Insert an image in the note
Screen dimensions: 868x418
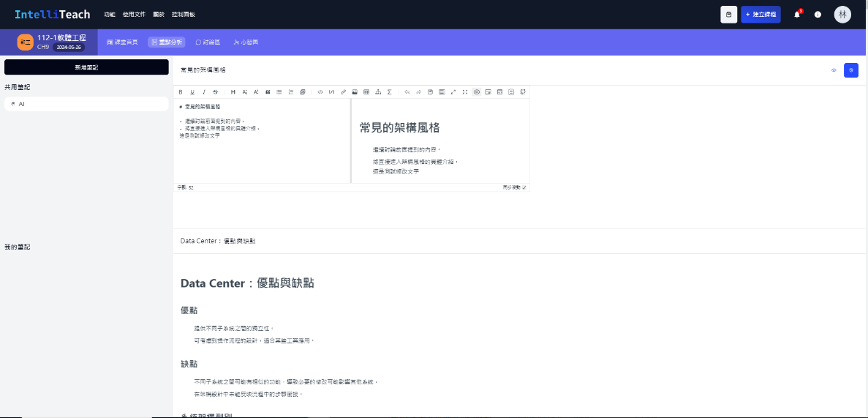pyautogui.click(x=355, y=92)
